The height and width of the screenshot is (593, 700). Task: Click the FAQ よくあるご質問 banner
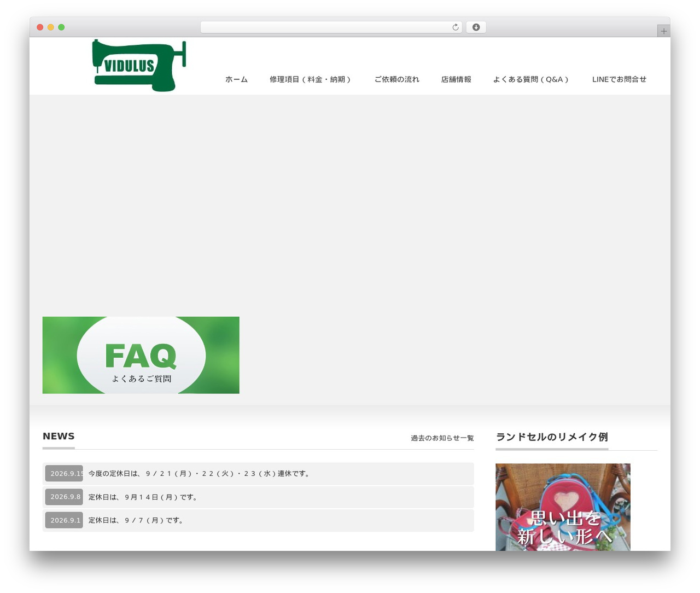[141, 355]
